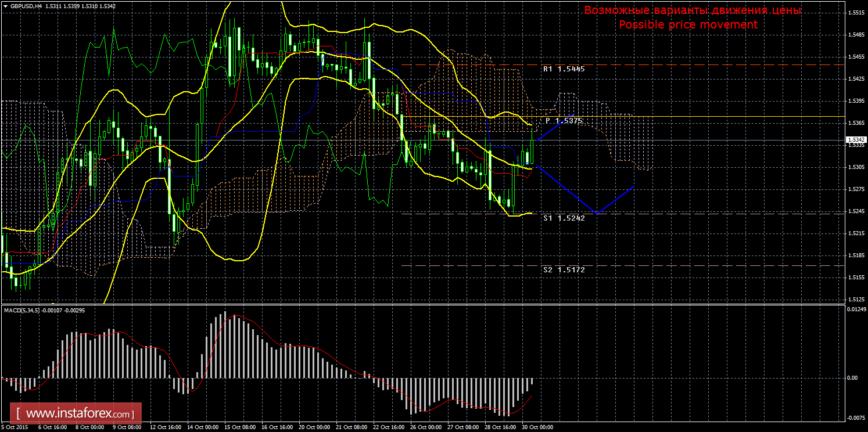The width and height of the screenshot is (868, 432).
Task: Click the 5 Oct 2015 date label
Action: 15,427
